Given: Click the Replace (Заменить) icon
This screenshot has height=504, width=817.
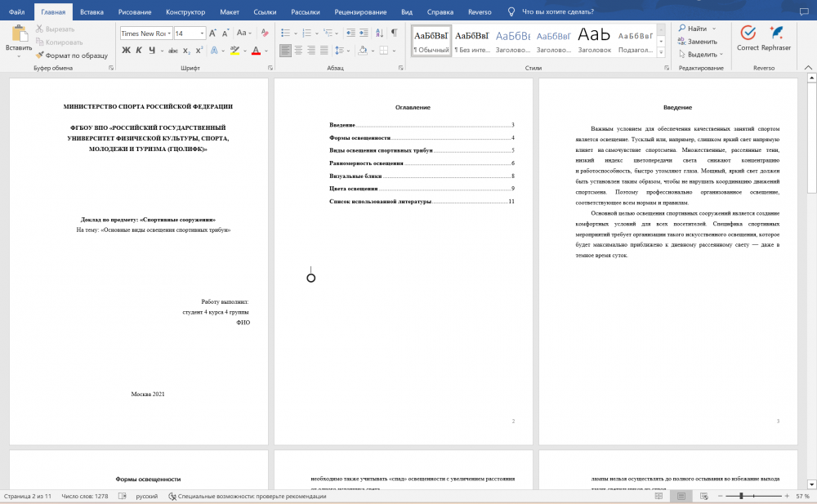Looking at the screenshot, I should tap(681, 41).
